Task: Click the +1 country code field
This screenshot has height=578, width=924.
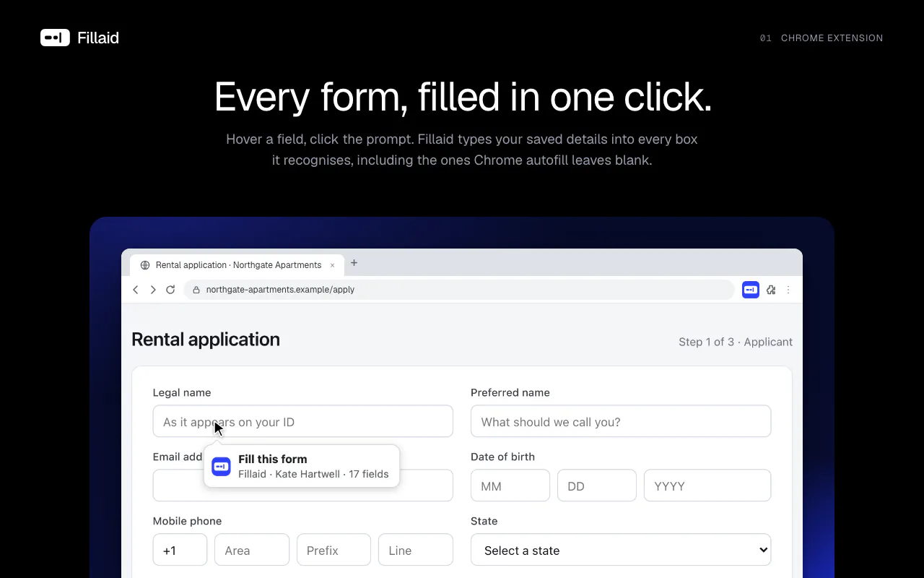Action: click(x=180, y=550)
